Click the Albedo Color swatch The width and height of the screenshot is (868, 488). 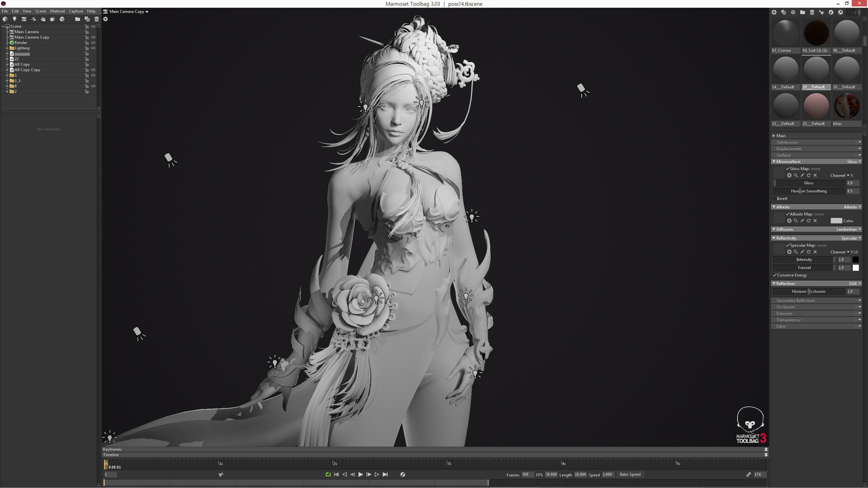(x=836, y=221)
